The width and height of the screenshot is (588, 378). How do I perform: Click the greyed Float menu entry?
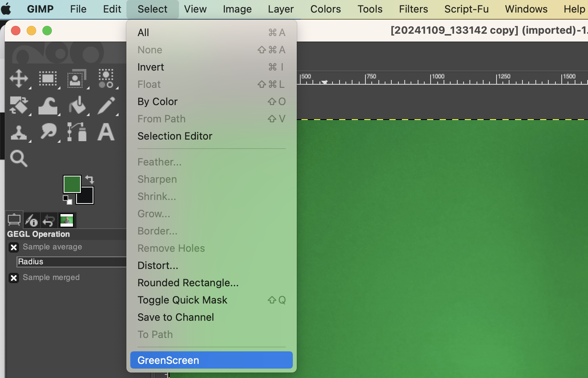tap(212, 84)
